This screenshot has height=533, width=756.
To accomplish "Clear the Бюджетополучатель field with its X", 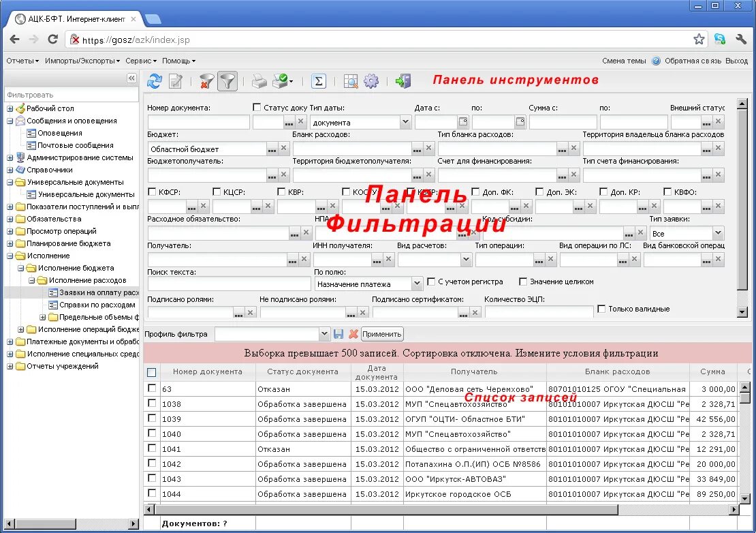I will (284, 174).
